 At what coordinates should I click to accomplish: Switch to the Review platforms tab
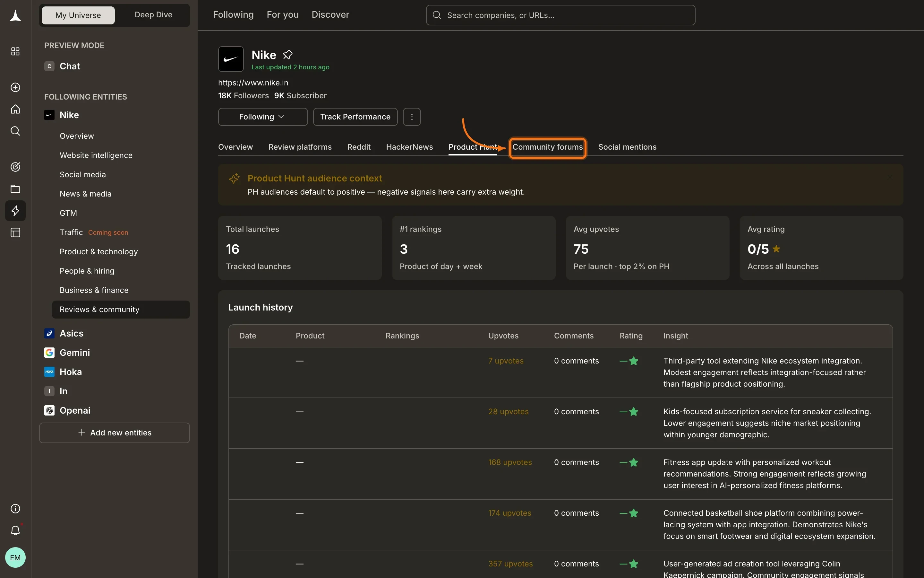click(x=300, y=147)
